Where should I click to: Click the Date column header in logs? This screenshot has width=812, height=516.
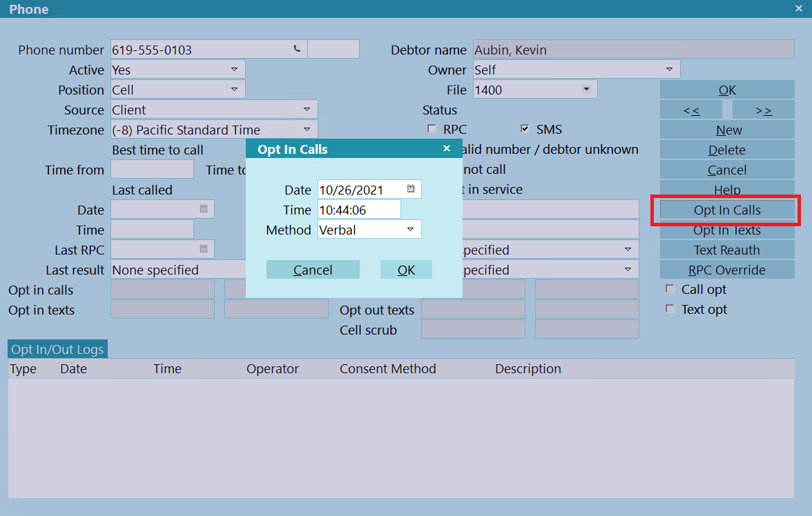click(73, 368)
